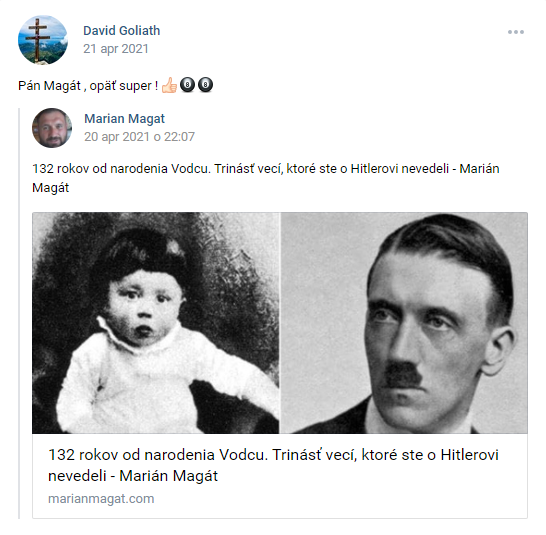Open the three-dot post options menu
The height and width of the screenshot is (535, 546).
coord(515,32)
